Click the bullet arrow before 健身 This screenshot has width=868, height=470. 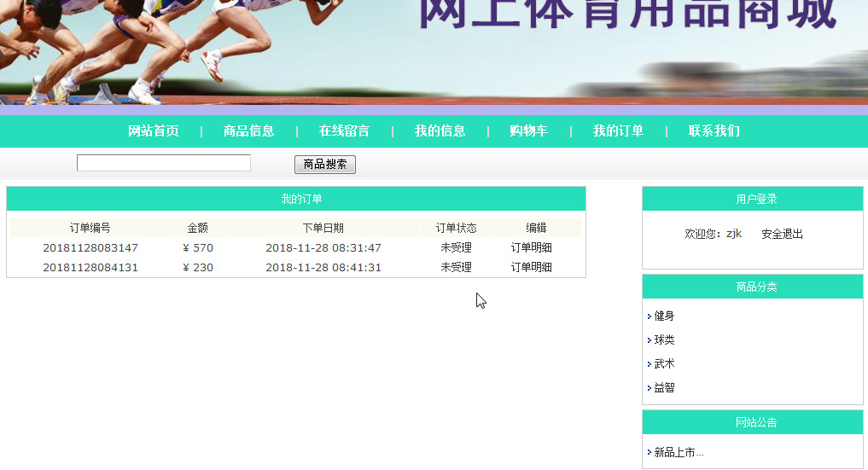[x=650, y=316]
